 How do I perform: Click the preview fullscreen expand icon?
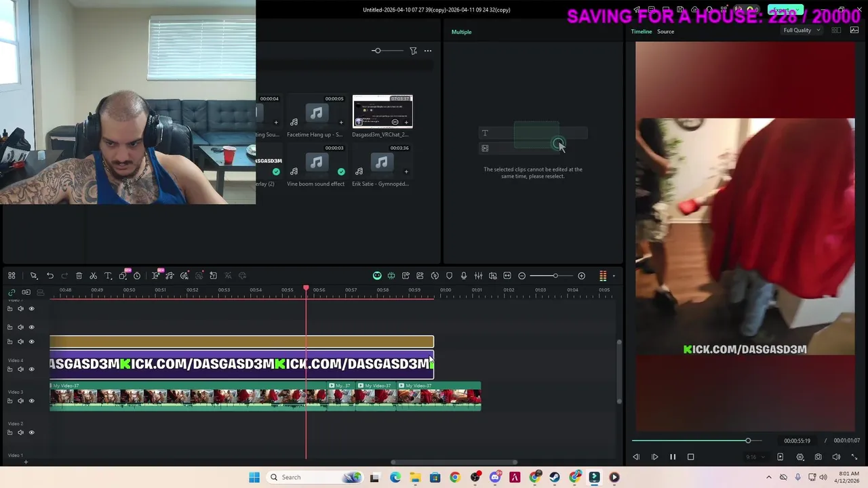pyautogui.click(x=854, y=457)
